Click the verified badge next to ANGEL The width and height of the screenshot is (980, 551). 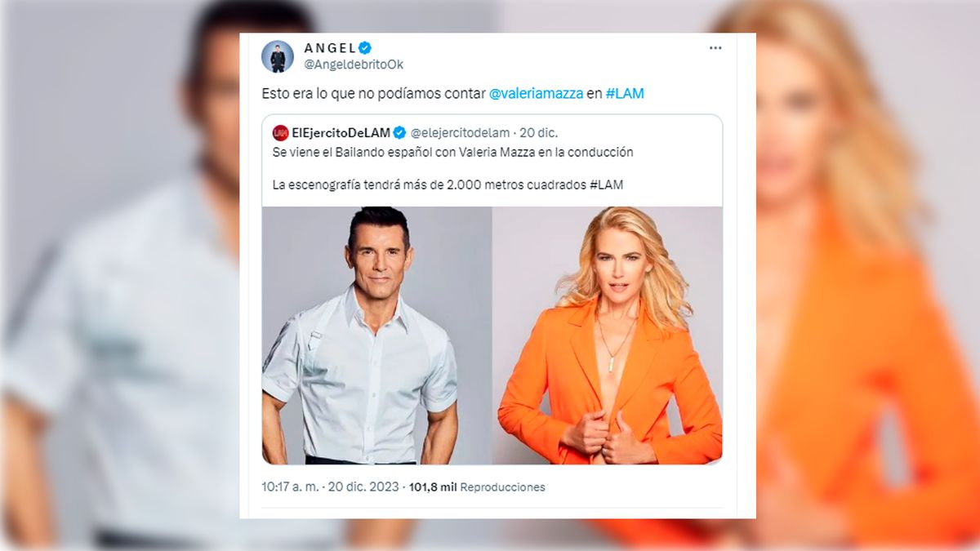[365, 48]
